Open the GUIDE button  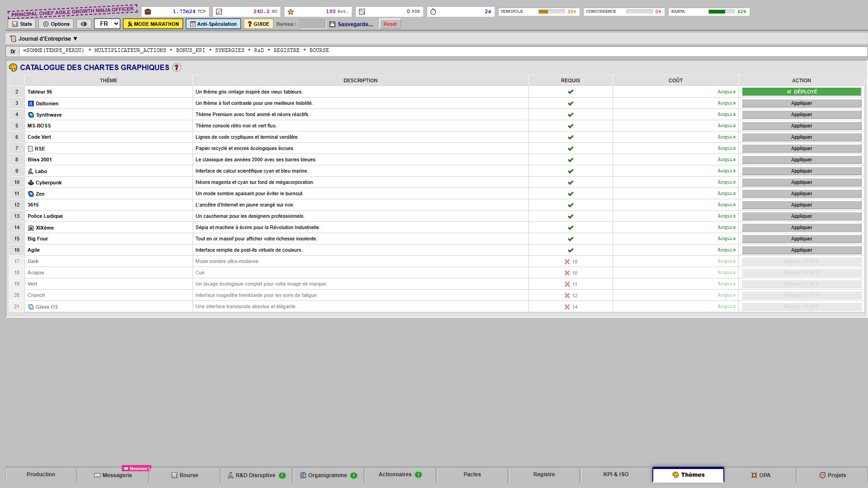(x=258, y=24)
